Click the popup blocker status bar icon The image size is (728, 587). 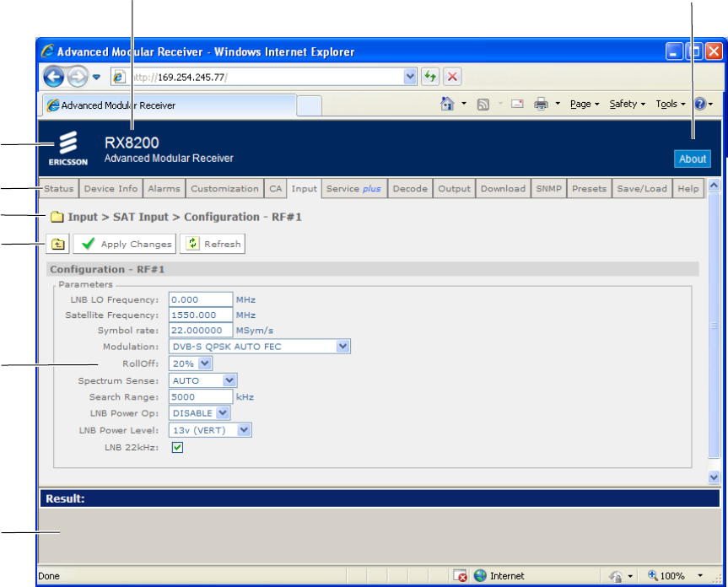[460, 576]
